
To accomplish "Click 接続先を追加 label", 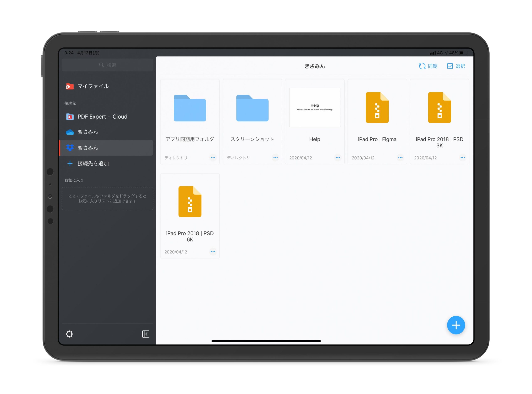I will coord(93,163).
